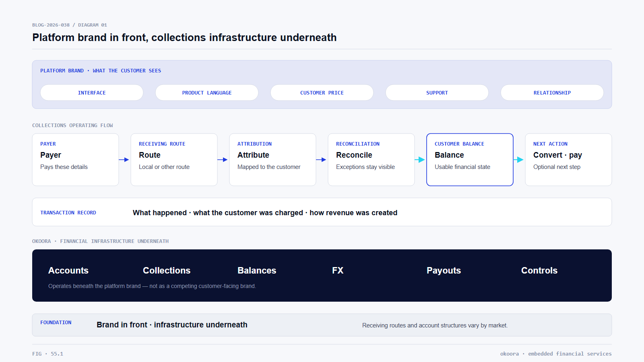Click the OKOORA FINANCIAL INFRASTRUCTURE UNDERNEATH label
Screen dimensions: 644x362
(x=100, y=241)
